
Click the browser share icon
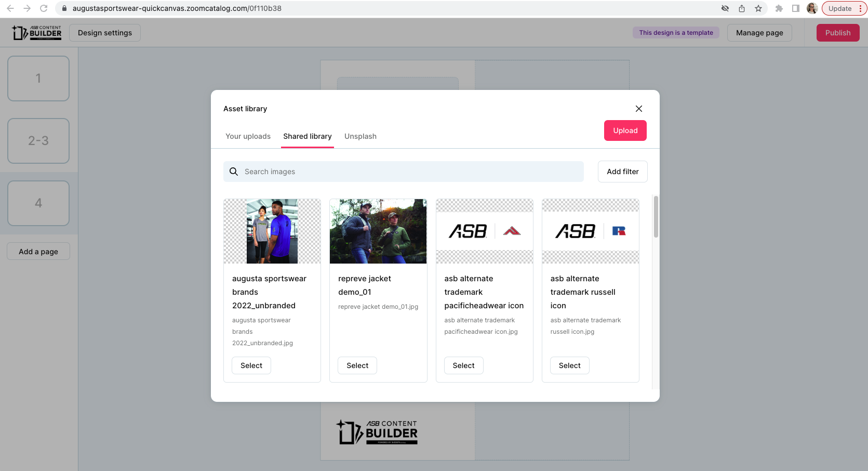pyautogui.click(x=742, y=8)
